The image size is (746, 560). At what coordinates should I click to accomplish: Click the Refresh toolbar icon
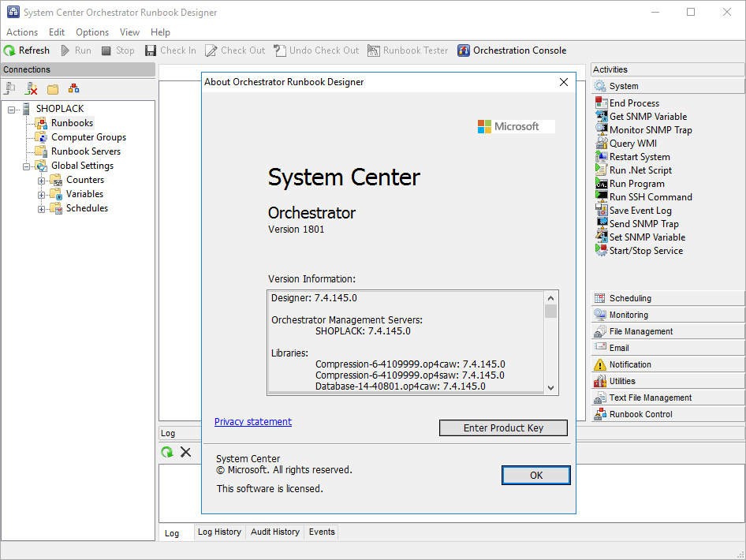pos(9,50)
